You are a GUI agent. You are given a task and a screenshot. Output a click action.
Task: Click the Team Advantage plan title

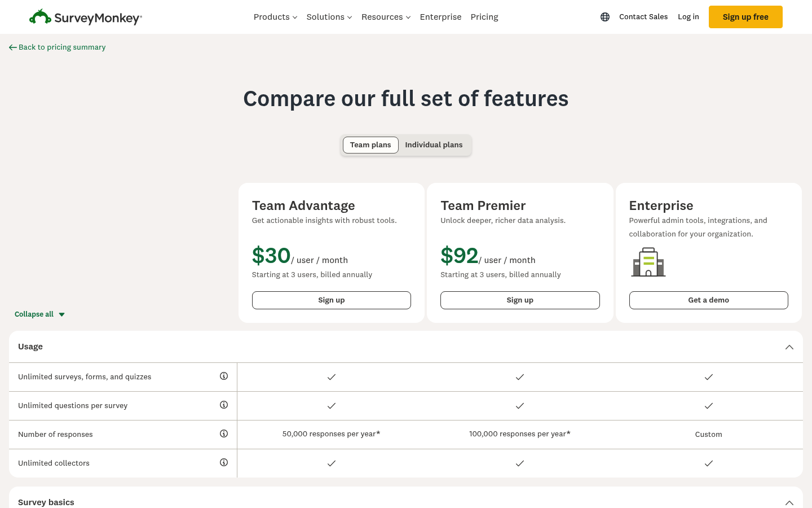tap(303, 205)
